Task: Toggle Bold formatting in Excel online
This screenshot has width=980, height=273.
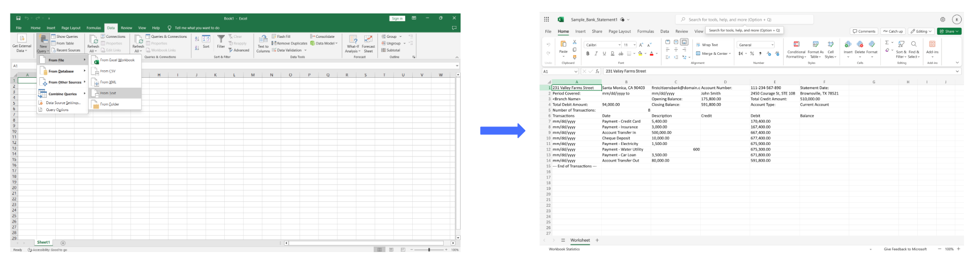Action: pos(588,54)
